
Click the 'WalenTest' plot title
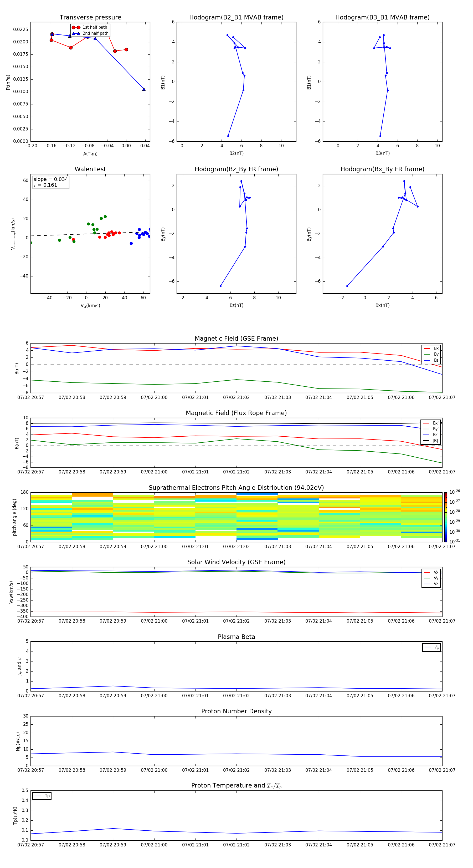90,169
